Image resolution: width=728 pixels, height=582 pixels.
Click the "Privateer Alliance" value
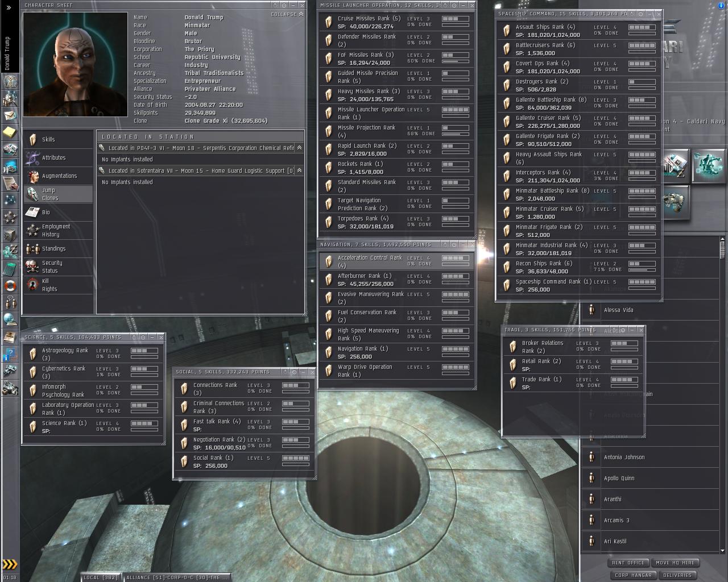click(x=210, y=89)
